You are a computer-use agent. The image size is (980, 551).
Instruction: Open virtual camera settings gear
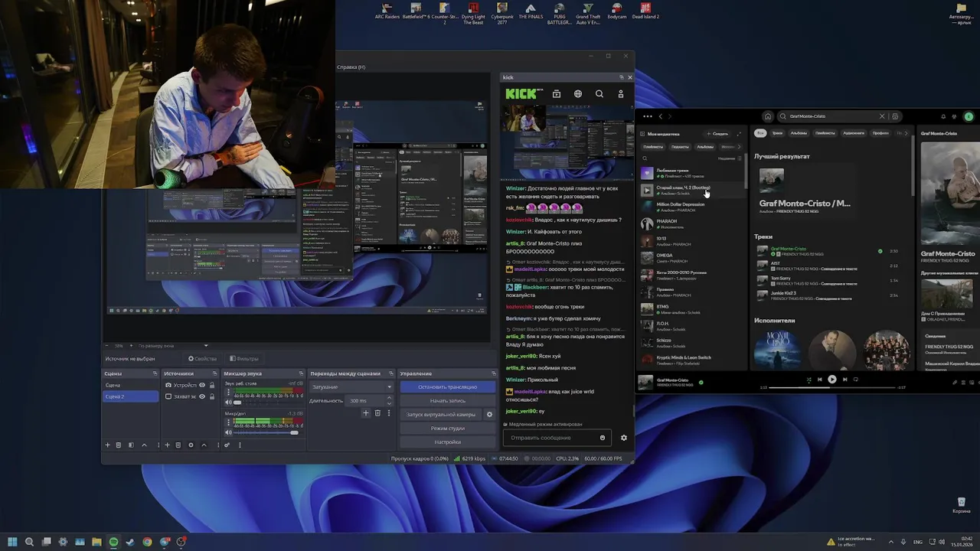tap(490, 415)
